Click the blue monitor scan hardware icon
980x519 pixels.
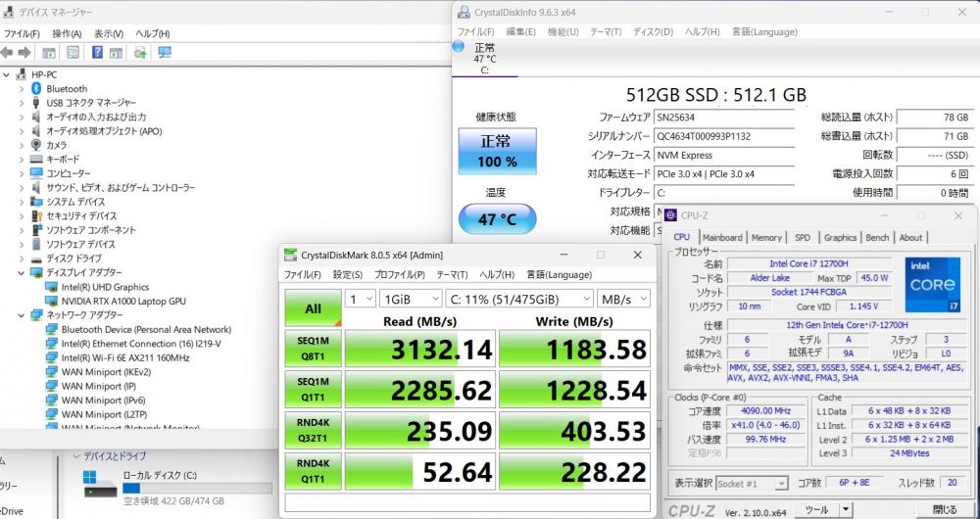165,53
